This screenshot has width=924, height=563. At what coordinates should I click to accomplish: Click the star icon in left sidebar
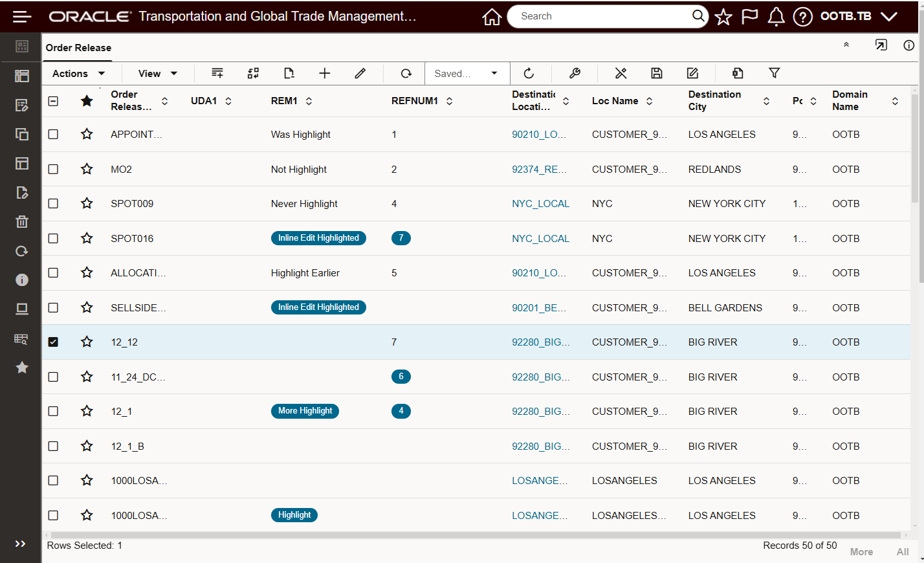pos(22,368)
